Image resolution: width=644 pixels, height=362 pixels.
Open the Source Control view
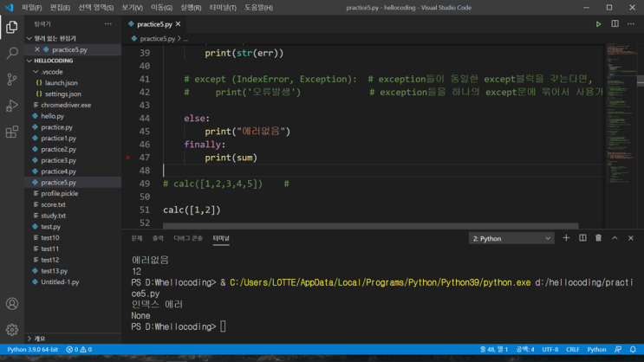point(12,79)
